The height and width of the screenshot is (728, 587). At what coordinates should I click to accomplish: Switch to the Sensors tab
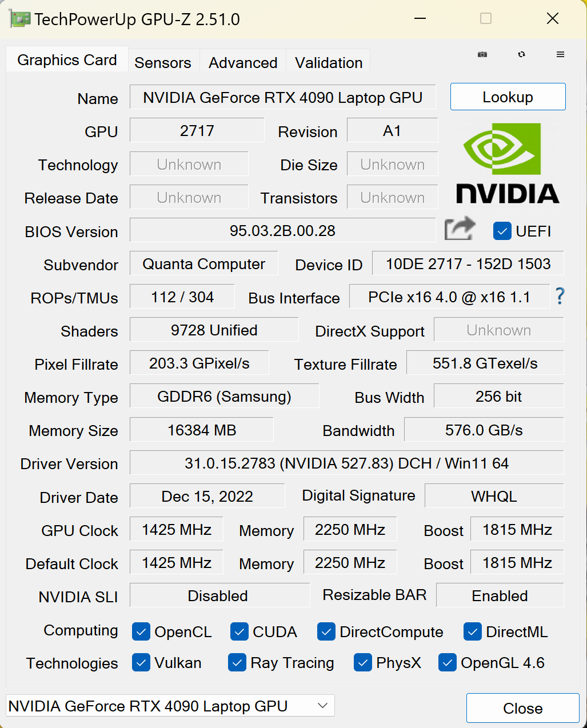(x=163, y=62)
